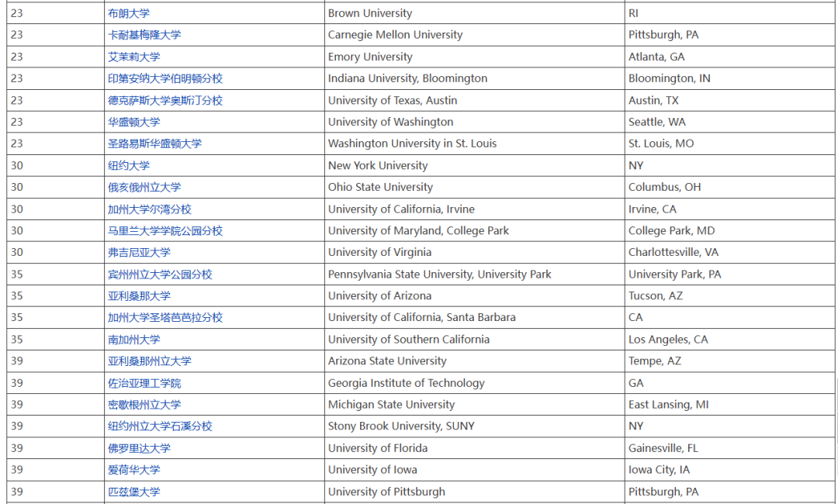Open the 亚利桑那州立大学 link

tap(150, 361)
